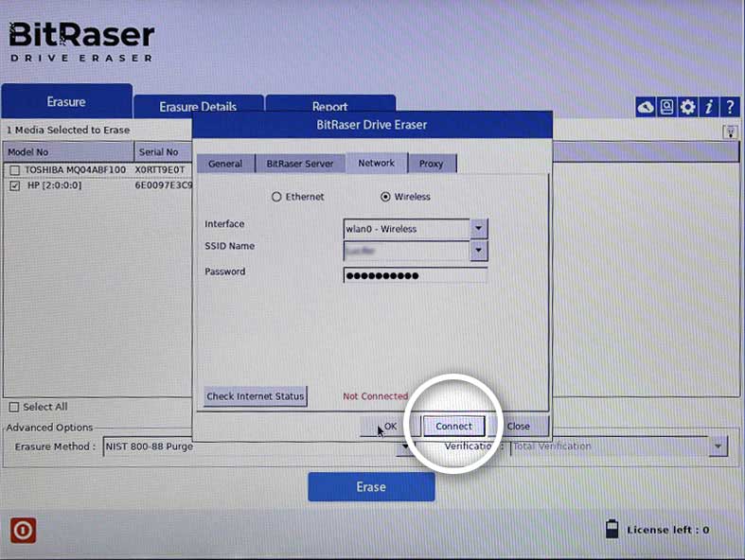The image size is (745, 560).
Task: Switch to the General tab
Action: click(x=225, y=164)
